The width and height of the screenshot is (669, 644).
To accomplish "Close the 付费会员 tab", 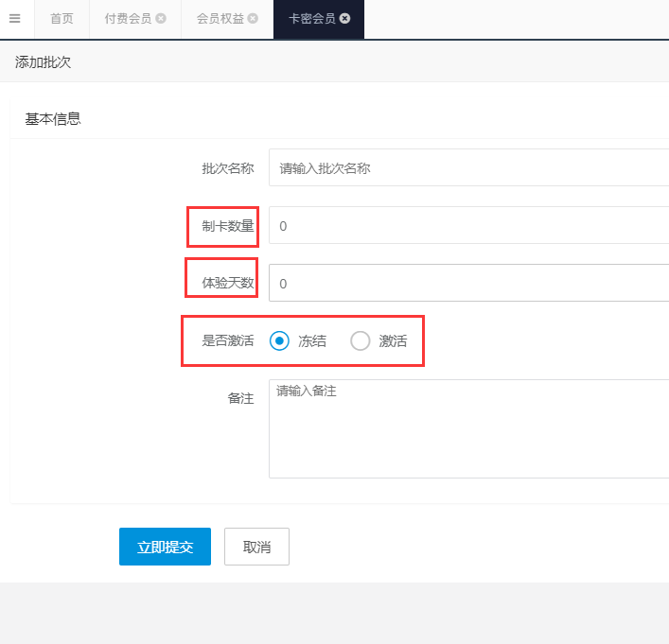I will point(161,18).
